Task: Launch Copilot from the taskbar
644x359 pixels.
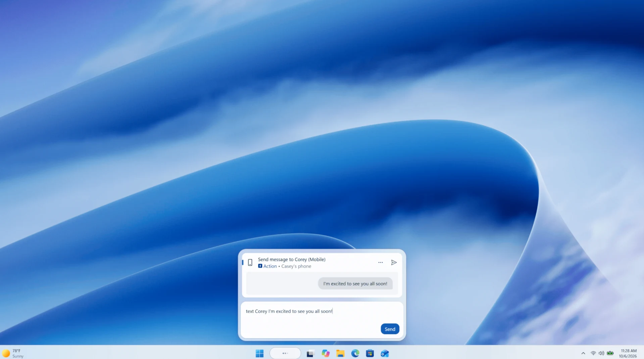Action: click(326, 353)
